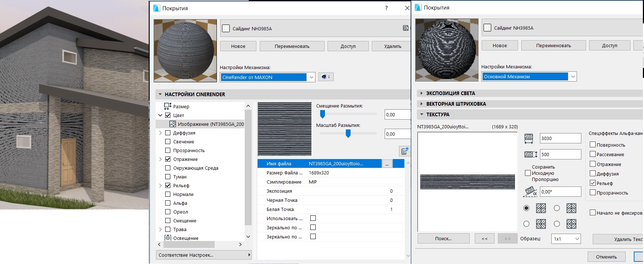Click bottom-left mirroring pattern icon
Screen dimensions: 644x264
point(541,224)
